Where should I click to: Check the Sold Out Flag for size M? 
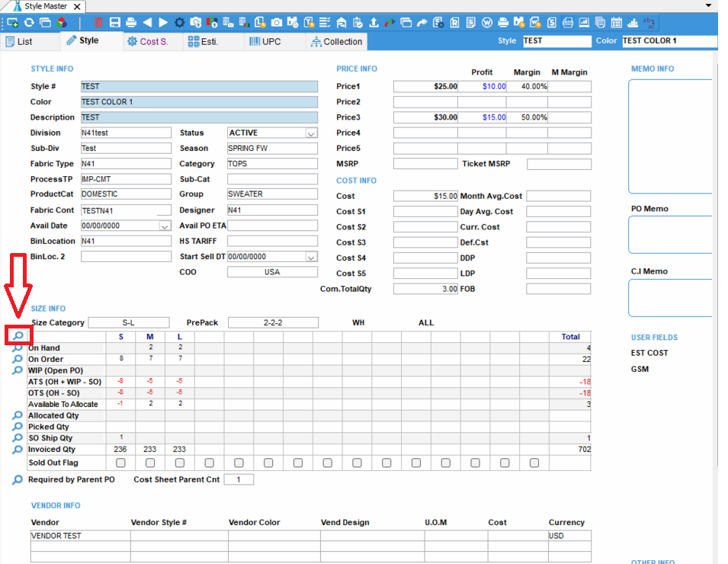(x=150, y=463)
